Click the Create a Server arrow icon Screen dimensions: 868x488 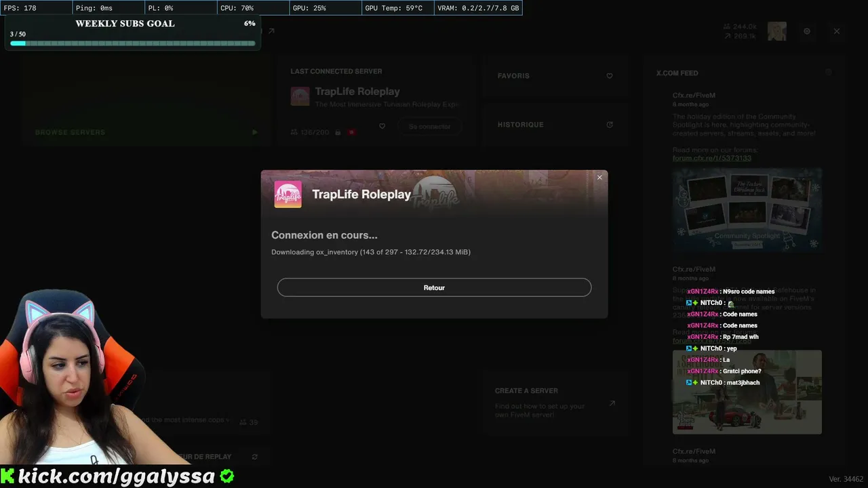[612, 403]
